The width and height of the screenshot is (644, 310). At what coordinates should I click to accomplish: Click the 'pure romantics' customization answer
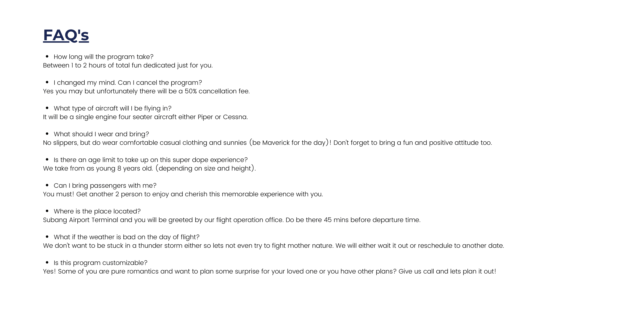[x=269, y=271]
